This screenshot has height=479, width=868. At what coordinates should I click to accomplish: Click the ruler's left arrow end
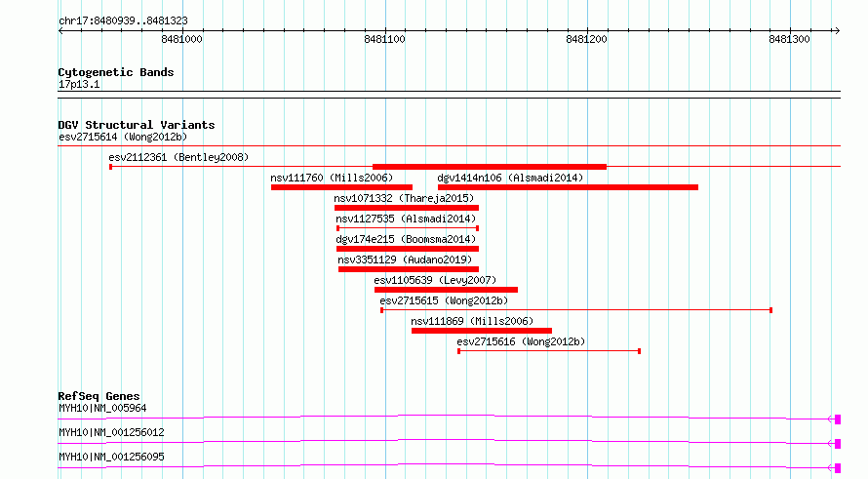(61, 30)
